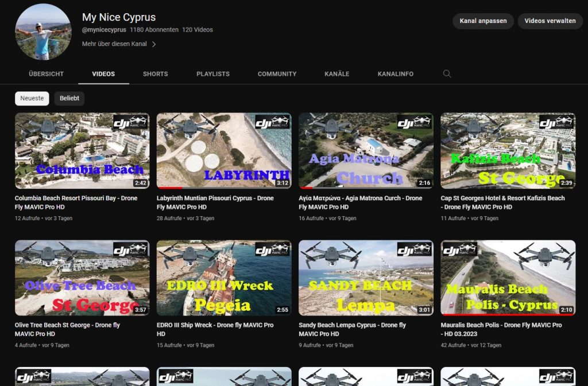Click the 3:57 duration badge
The height and width of the screenshot is (386, 588).
click(x=140, y=310)
